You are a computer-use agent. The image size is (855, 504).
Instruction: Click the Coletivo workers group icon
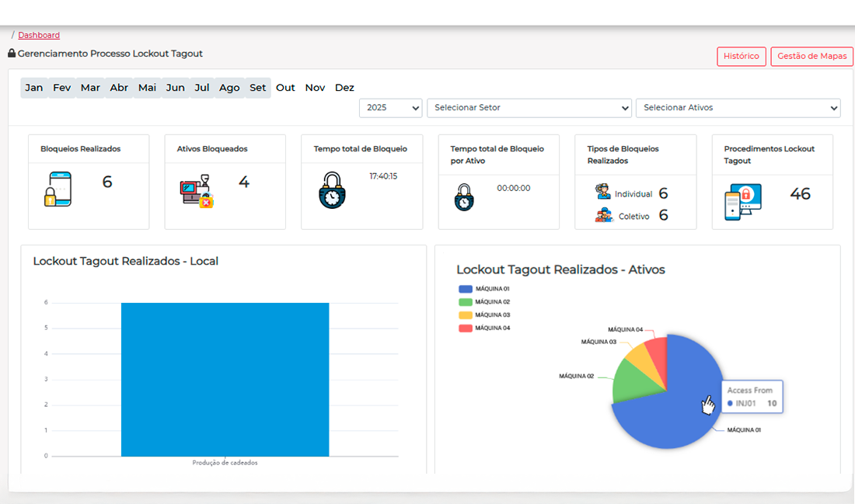point(604,215)
